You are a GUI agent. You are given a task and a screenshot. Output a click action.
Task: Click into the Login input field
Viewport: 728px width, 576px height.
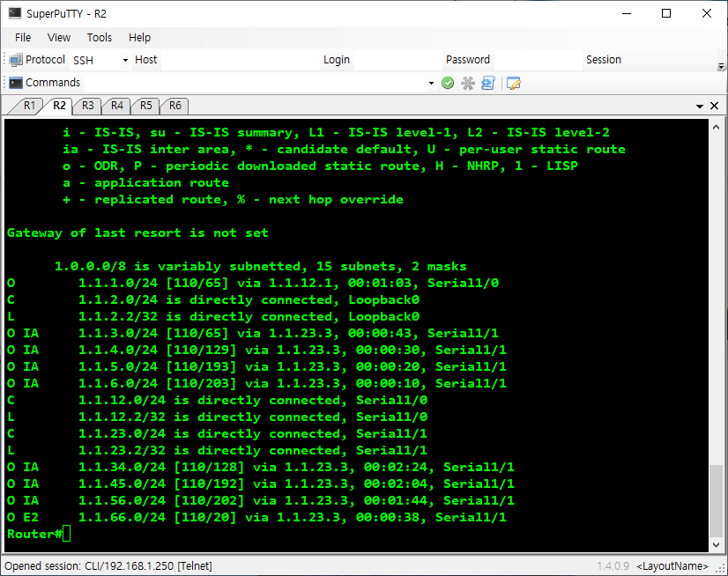[x=397, y=61]
